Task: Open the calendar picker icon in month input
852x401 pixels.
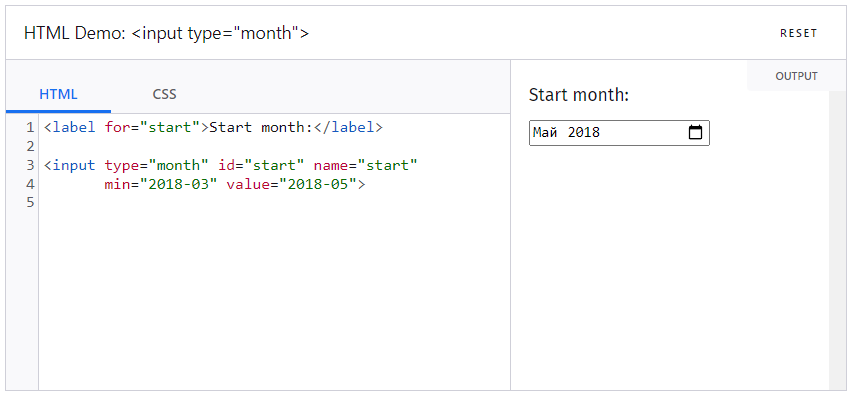Action: (695, 133)
